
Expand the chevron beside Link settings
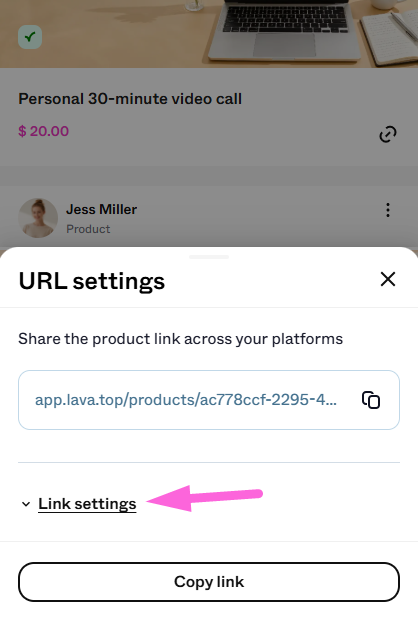coord(26,504)
